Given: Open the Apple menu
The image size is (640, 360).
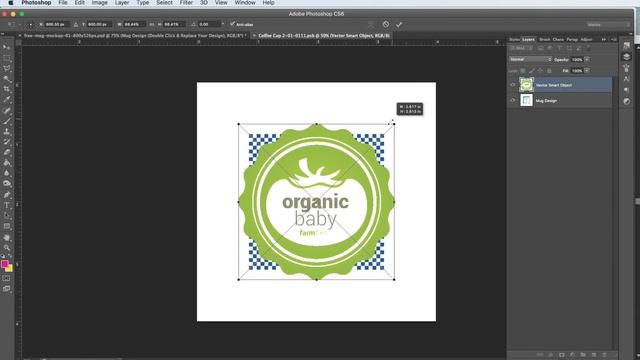Looking at the screenshot, I should [x=11, y=3].
